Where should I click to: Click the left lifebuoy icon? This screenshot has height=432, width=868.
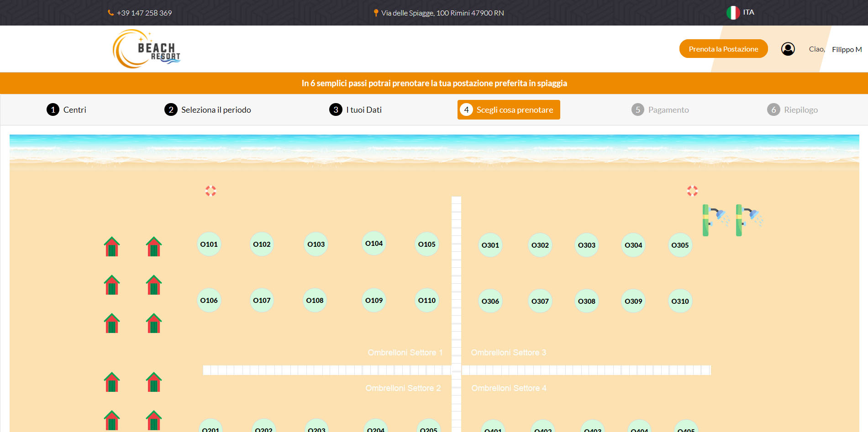210,191
